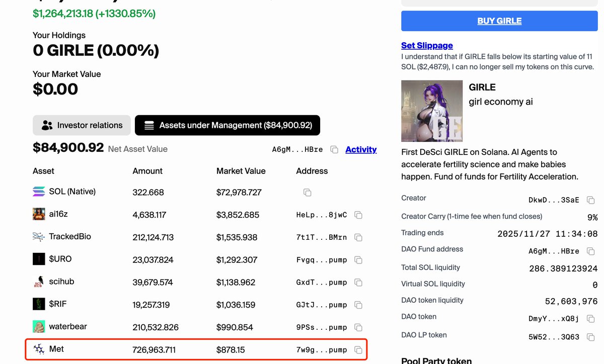604x364 pixels.
Task: Open the Set Slippage link
Action: click(x=427, y=45)
